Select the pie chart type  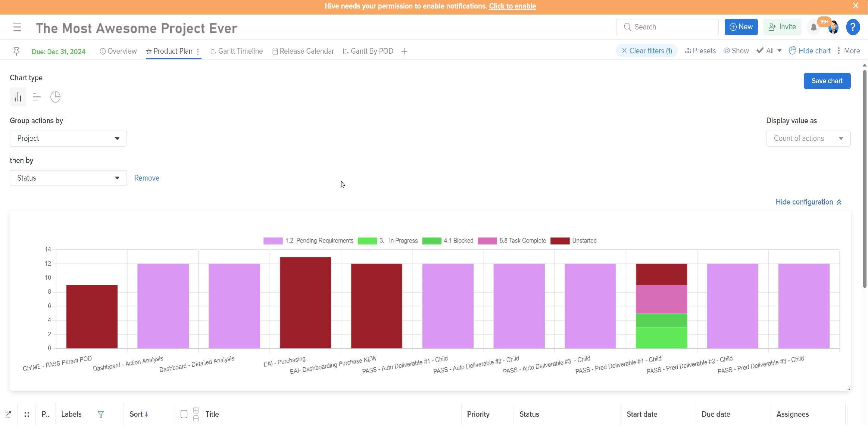pyautogui.click(x=55, y=97)
